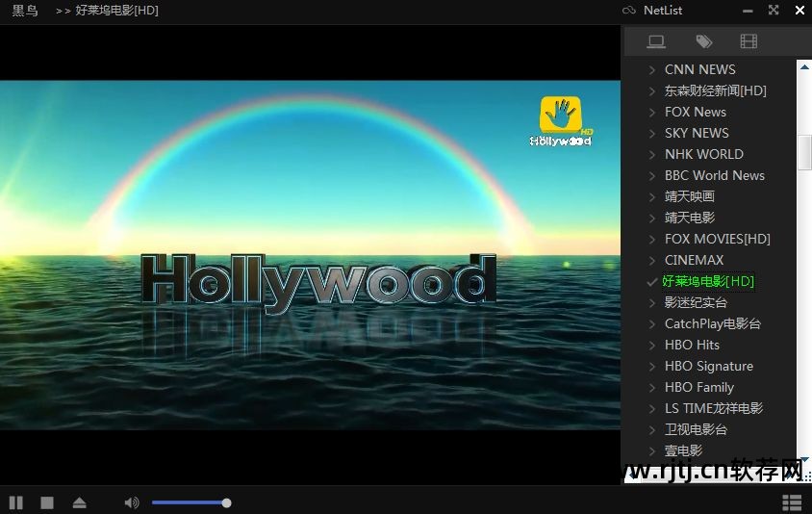Switch to the CINEMAX channel

[x=694, y=261]
